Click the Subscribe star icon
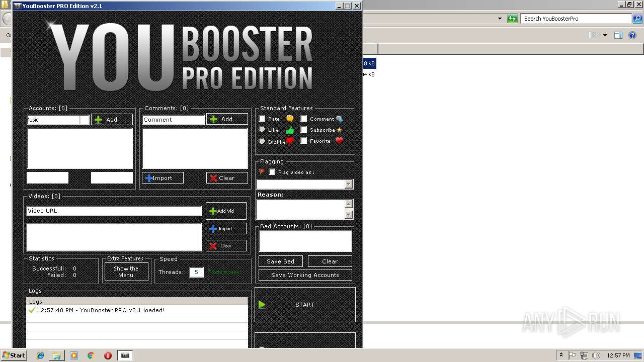The height and width of the screenshot is (362, 644). coord(340,130)
